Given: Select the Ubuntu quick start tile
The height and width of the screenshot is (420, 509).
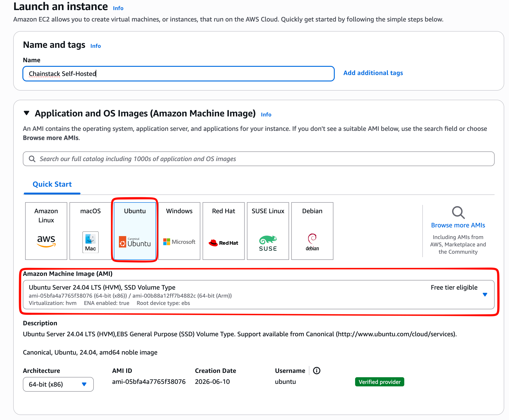Looking at the screenshot, I should 135,231.
